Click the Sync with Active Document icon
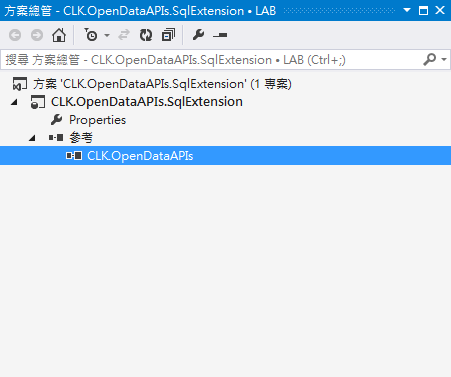Image resolution: width=451 pixels, height=377 pixels. point(124,35)
